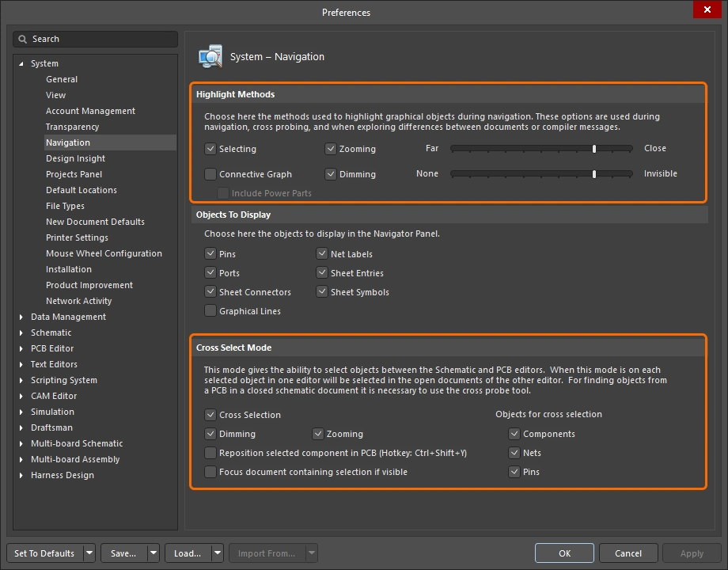Screen dimensions: 728x570
Task: Open the Save dropdown arrow
Action: click(154, 553)
